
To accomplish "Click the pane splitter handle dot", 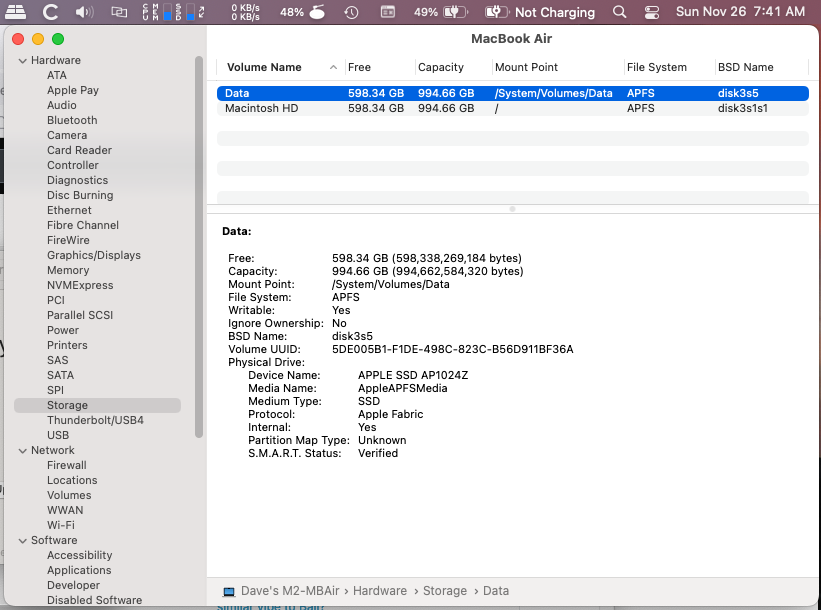I will (513, 209).
